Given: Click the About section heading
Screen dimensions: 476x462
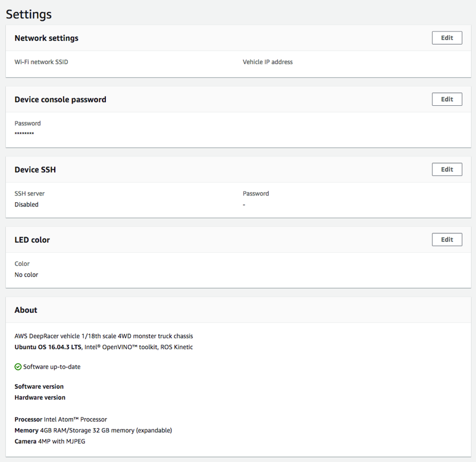Looking at the screenshot, I should click(x=26, y=310).
